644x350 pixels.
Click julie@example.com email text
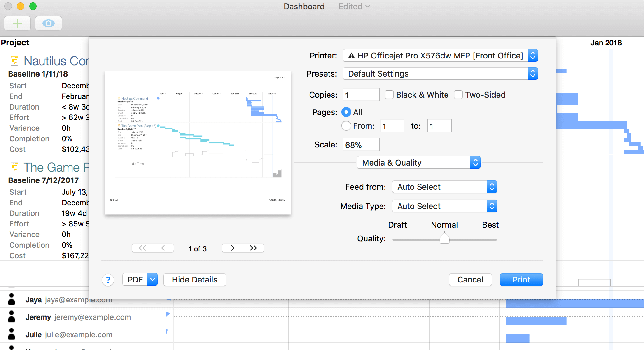[x=78, y=334]
